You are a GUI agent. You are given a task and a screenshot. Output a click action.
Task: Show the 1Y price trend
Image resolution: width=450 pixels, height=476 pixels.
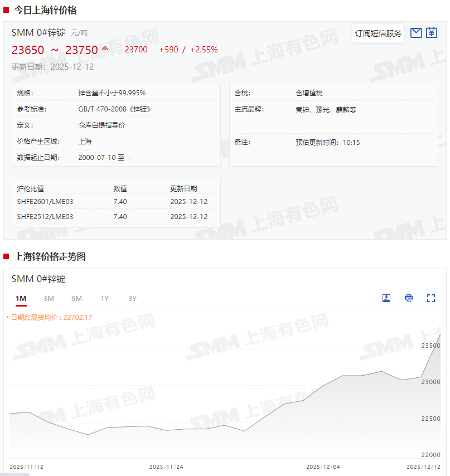click(104, 299)
